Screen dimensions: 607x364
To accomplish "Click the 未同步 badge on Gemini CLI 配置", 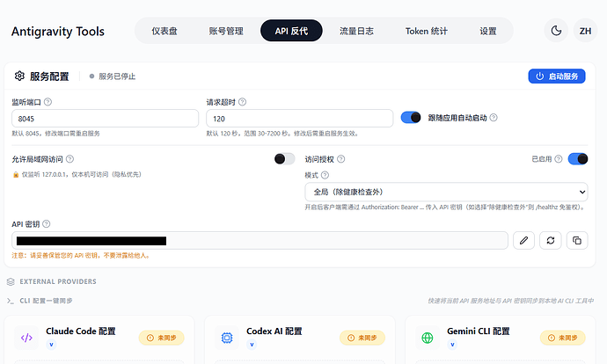I will coord(562,338).
